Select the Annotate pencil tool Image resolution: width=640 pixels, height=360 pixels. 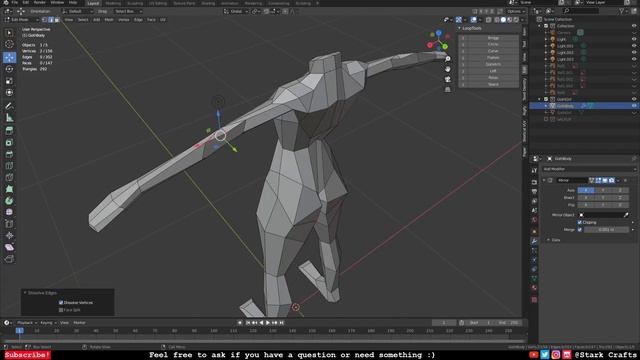point(9,106)
